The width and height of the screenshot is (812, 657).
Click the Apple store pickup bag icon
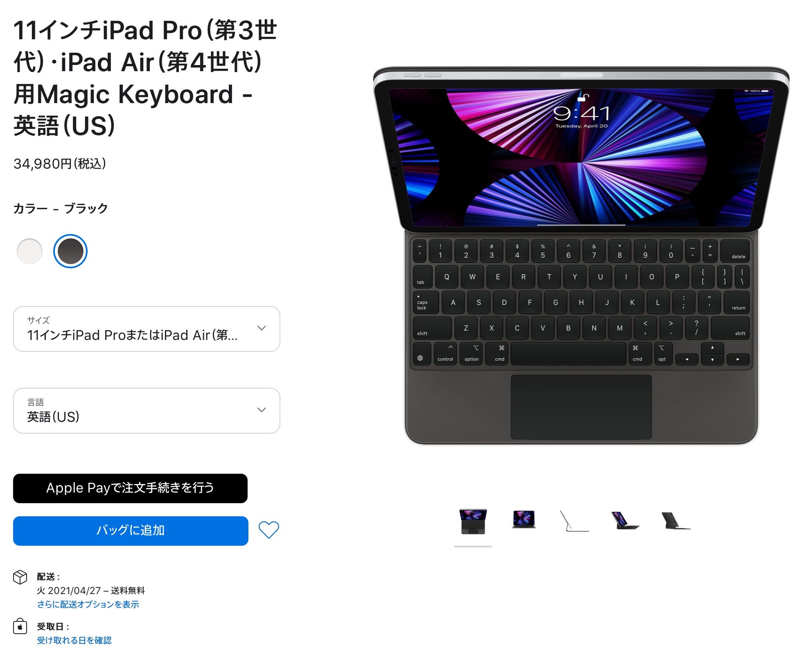click(x=20, y=626)
